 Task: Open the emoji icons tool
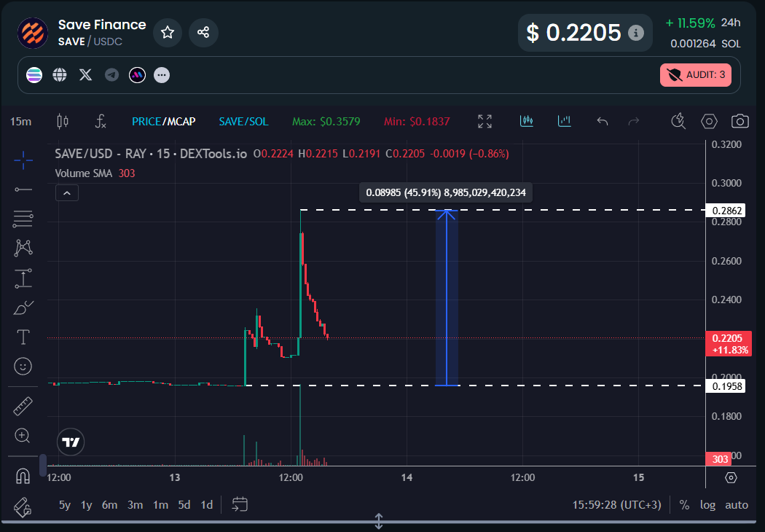tap(23, 366)
